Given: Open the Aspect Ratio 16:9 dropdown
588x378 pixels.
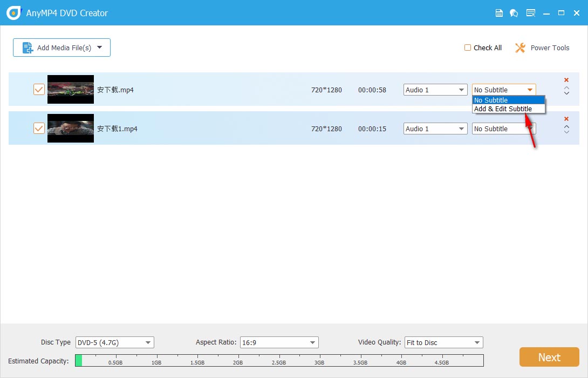Looking at the screenshot, I should [279, 342].
